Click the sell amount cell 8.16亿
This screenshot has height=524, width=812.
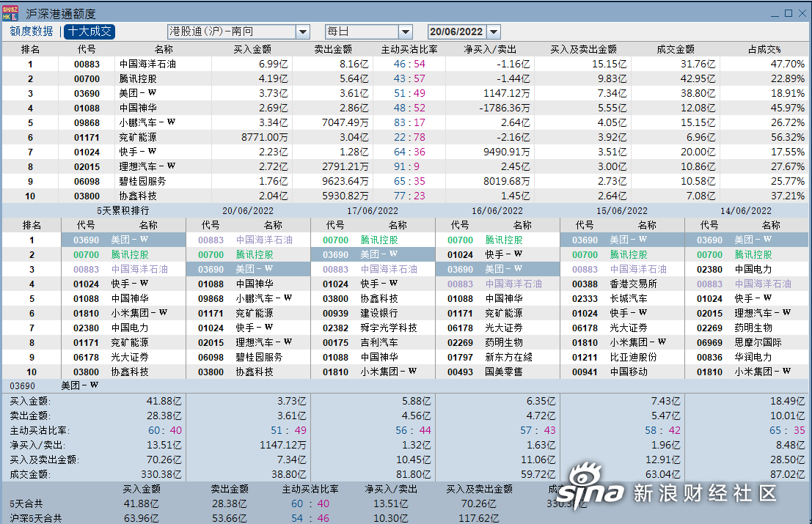[x=354, y=64]
